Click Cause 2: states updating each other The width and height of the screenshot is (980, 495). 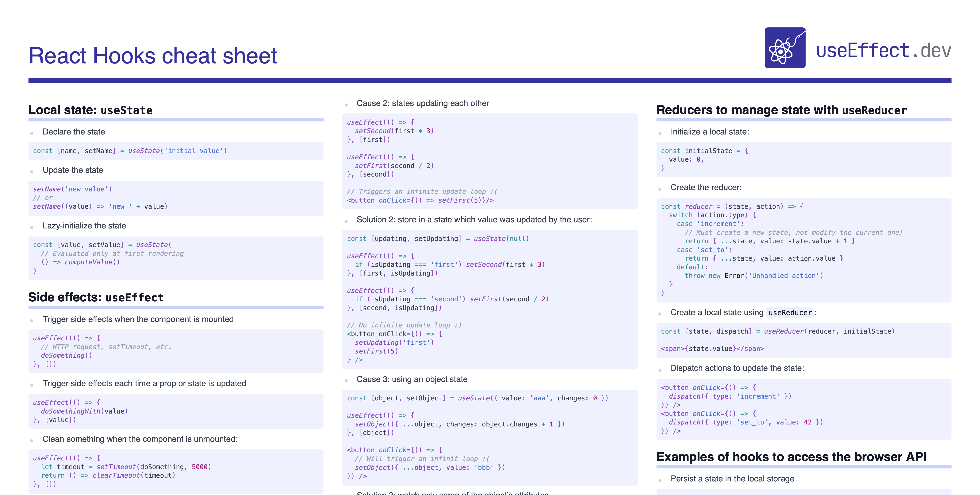(x=423, y=103)
